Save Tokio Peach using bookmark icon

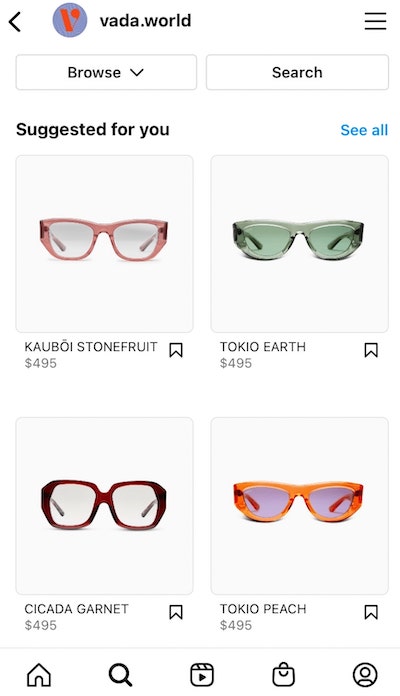click(371, 612)
